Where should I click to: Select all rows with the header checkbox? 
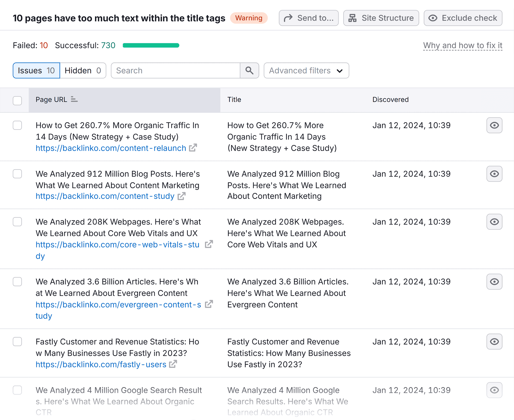(x=17, y=100)
